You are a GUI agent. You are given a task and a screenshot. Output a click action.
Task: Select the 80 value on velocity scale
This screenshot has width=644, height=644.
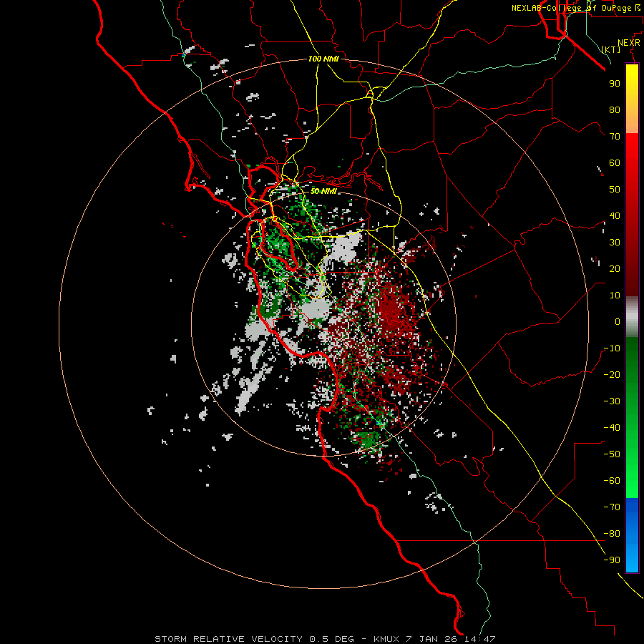(x=615, y=109)
